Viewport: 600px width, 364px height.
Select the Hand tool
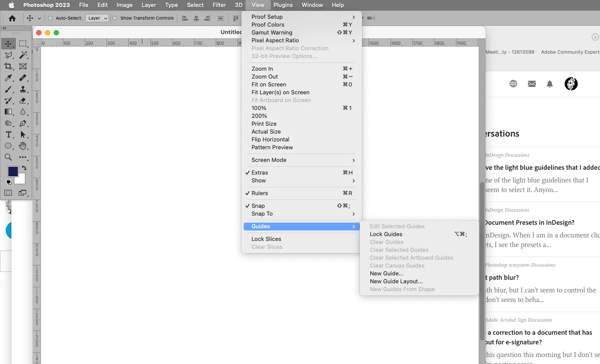23,146
